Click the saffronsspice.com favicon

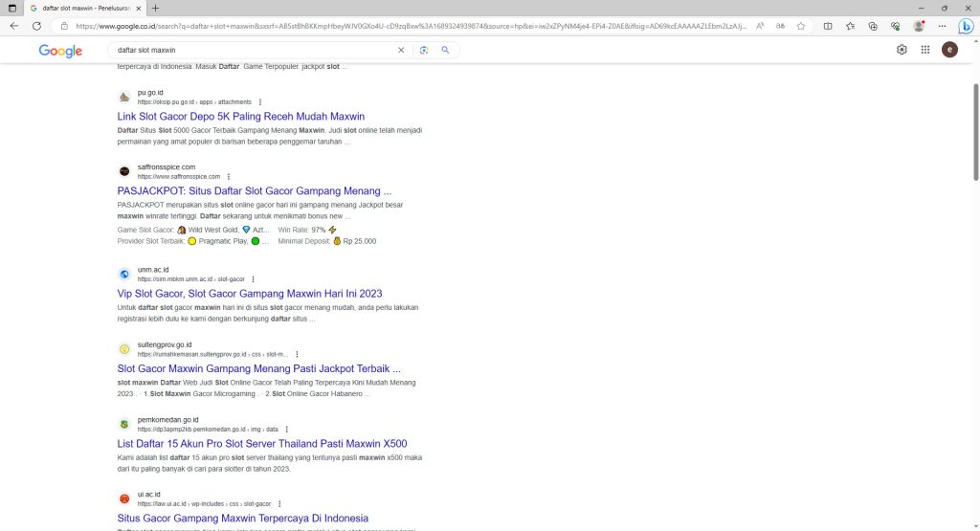coord(124,171)
